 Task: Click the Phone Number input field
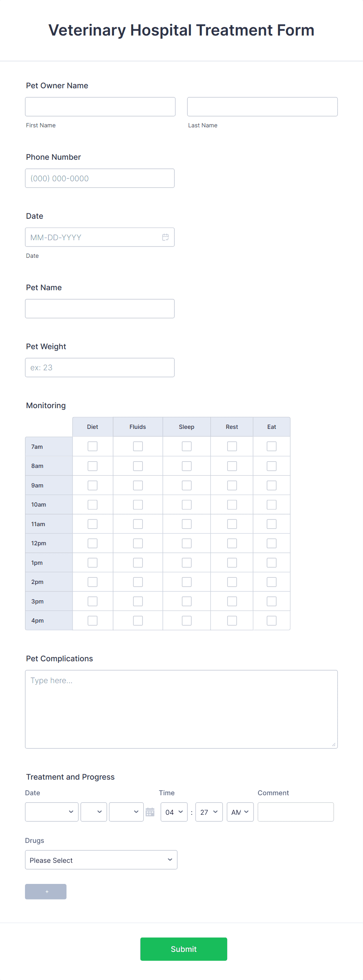click(x=100, y=178)
